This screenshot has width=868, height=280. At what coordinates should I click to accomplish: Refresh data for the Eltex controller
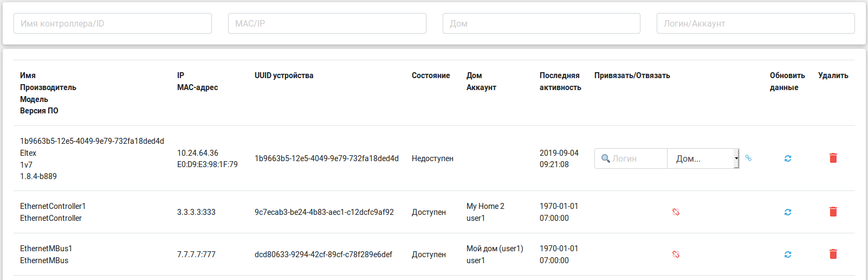(788, 158)
